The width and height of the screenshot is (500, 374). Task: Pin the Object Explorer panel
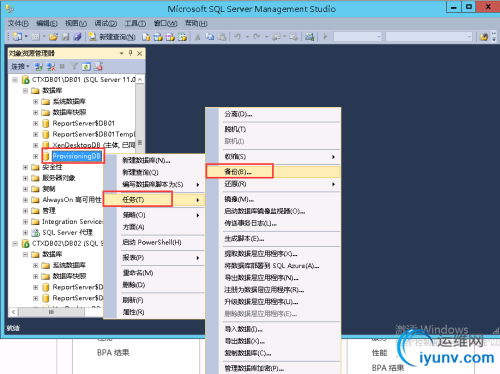tap(131, 53)
